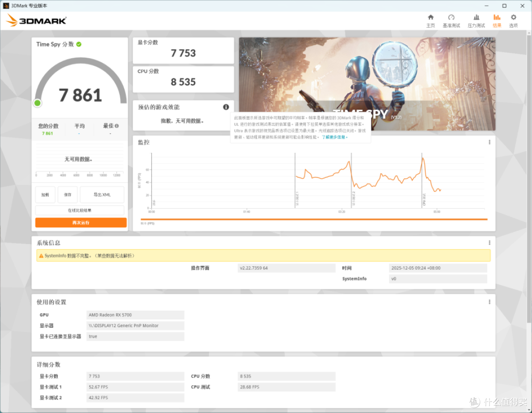The image size is (532, 413).
Task: Click the 显卡分数 value 7 753 at top
Action: click(x=183, y=53)
